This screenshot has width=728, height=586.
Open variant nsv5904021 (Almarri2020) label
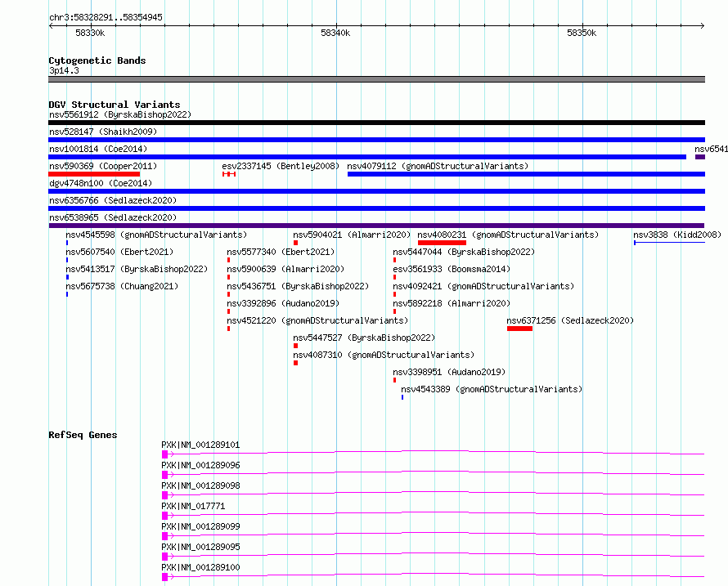point(352,235)
